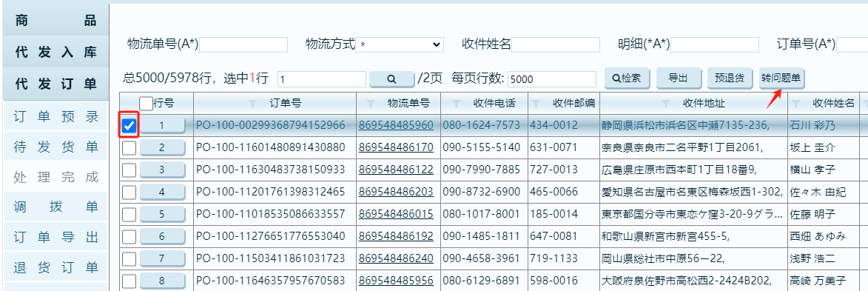Click postcode cell 727-0013
The image size is (868, 291).
click(x=554, y=170)
